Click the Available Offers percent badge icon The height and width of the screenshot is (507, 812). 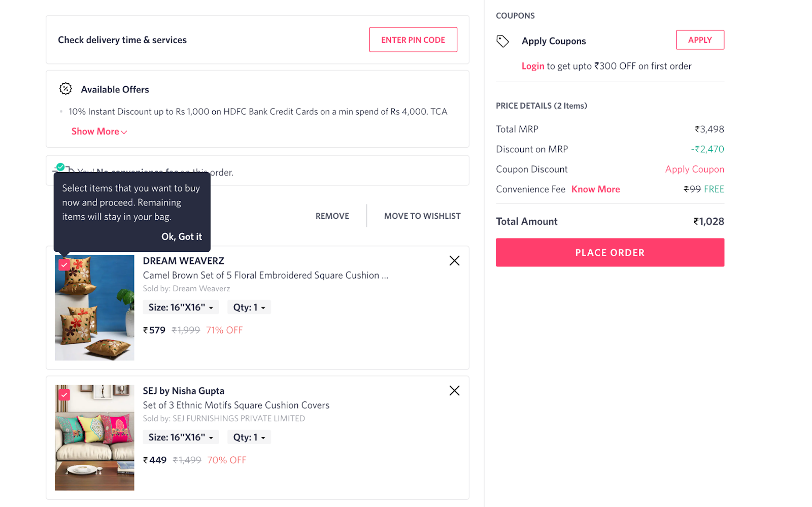coord(65,89)
